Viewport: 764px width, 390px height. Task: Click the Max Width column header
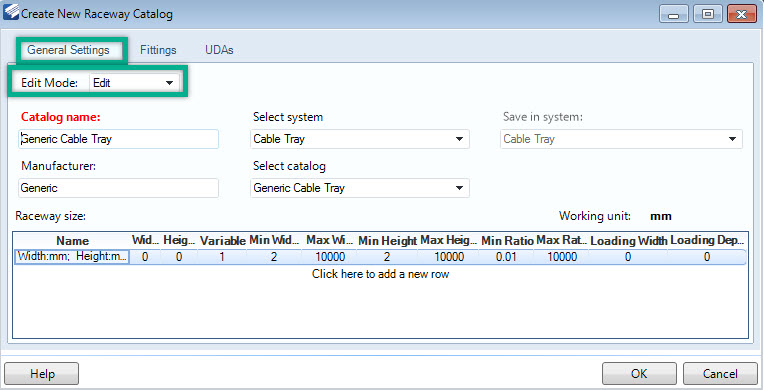[x=329, y=241]
